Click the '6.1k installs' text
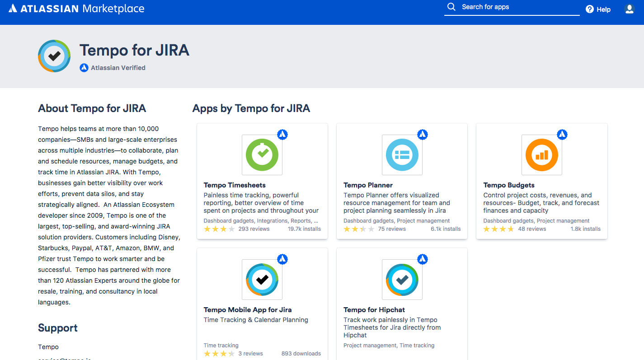The width and height of the screenshot is (644, 360). point(446,229)
